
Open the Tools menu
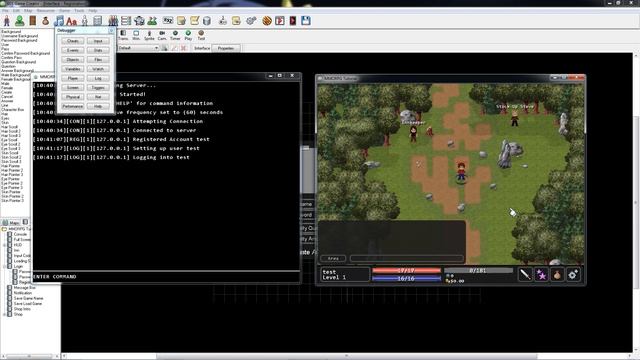79,11
